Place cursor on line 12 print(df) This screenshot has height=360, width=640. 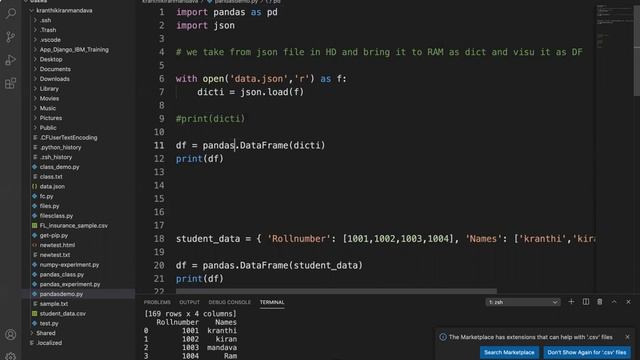(200, 158)
